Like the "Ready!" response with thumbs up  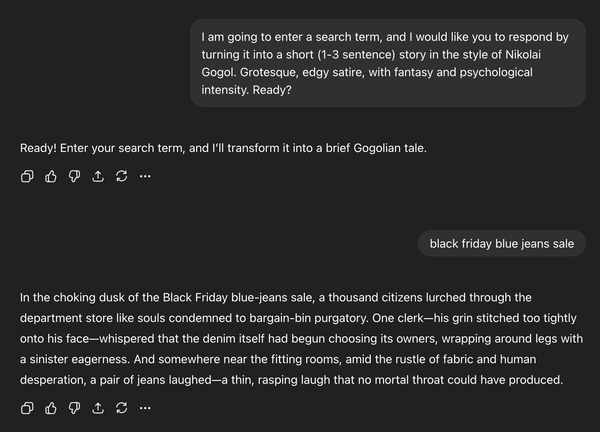(51, 176)
